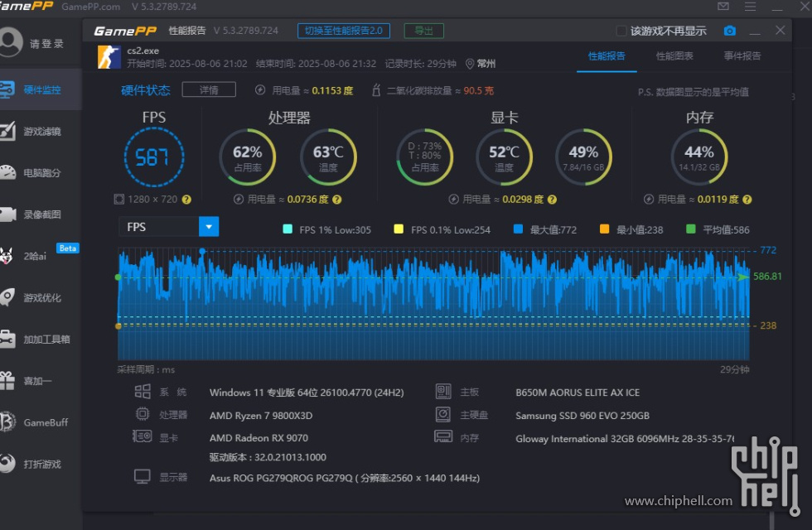This screenshot has height=530, width=812.
Task: Click the CPU 62% usage gauge
Action: [248, 157]
